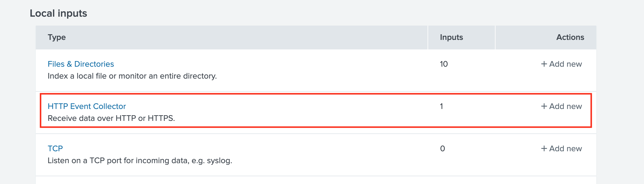This screenshot has height=184, width=644.
Task: Click the "Local inputs" section heading
Action: point(58,13)
